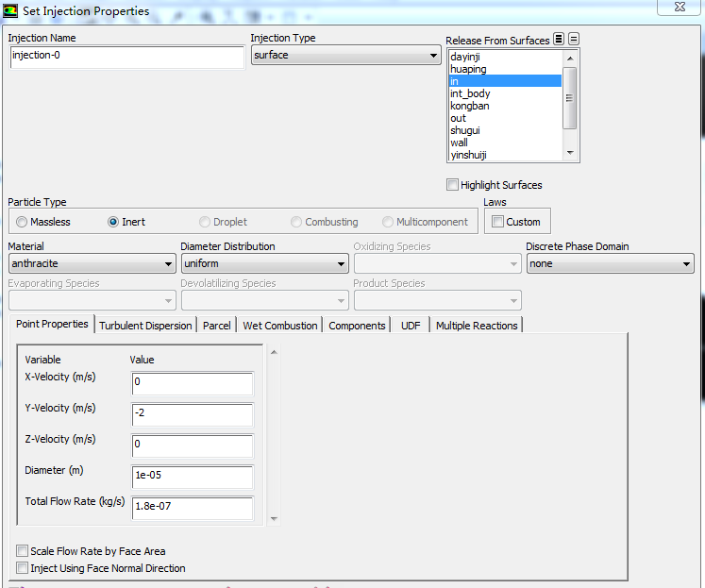Select surface int_body in the list
The width and height of the screenshot is (705, 588).
[505, 93]
